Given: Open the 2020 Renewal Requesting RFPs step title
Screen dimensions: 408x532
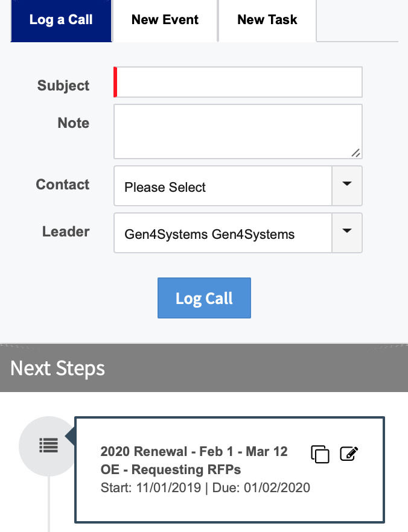Looking at the screenshot, I should tap(194, 460).
